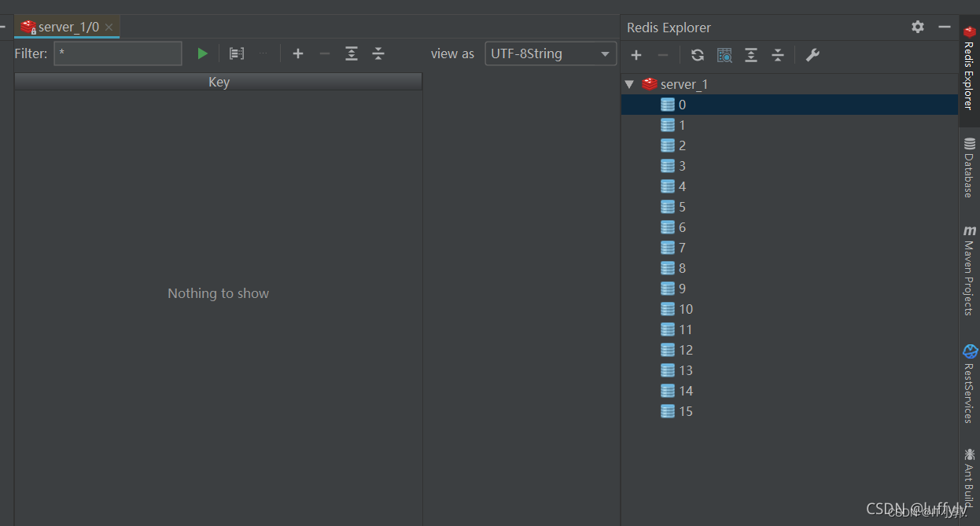Open Redis Explorer wrench settings

coord(812,55)
